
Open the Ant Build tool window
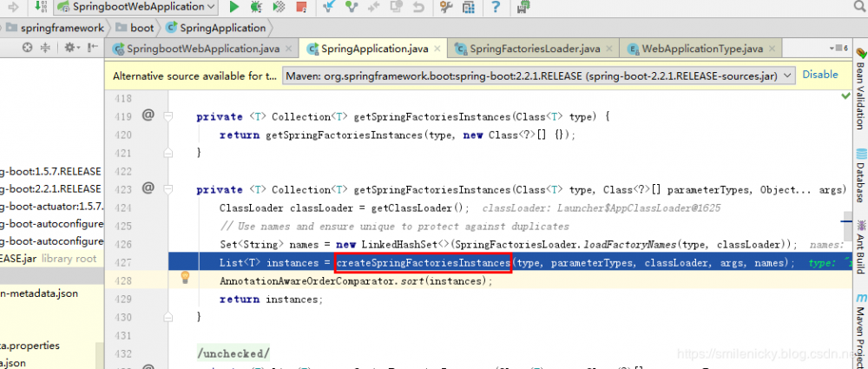(861, 247)
